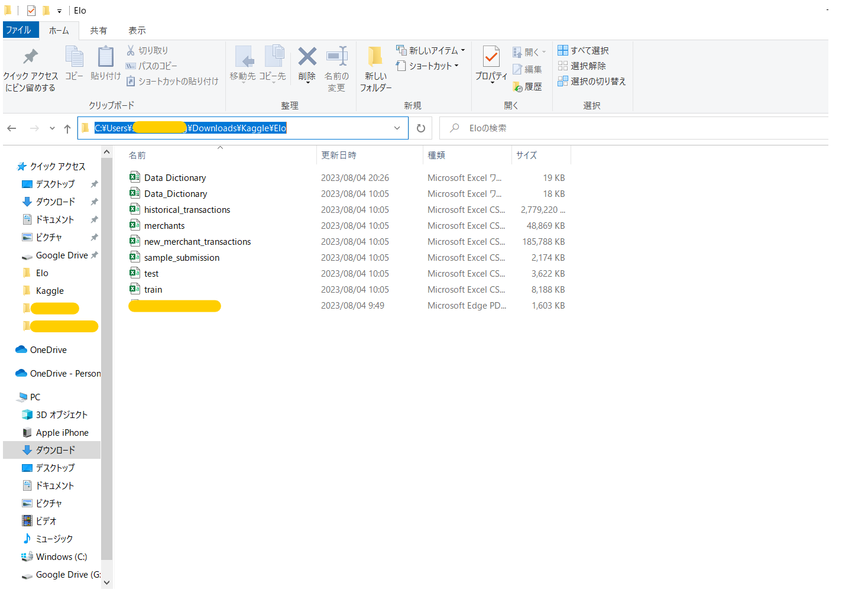Click the Paste clipboard icon

click(x=106, y=57)
